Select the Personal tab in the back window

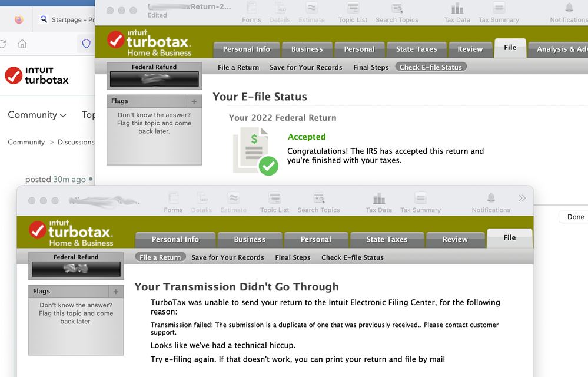pos(359,49)
